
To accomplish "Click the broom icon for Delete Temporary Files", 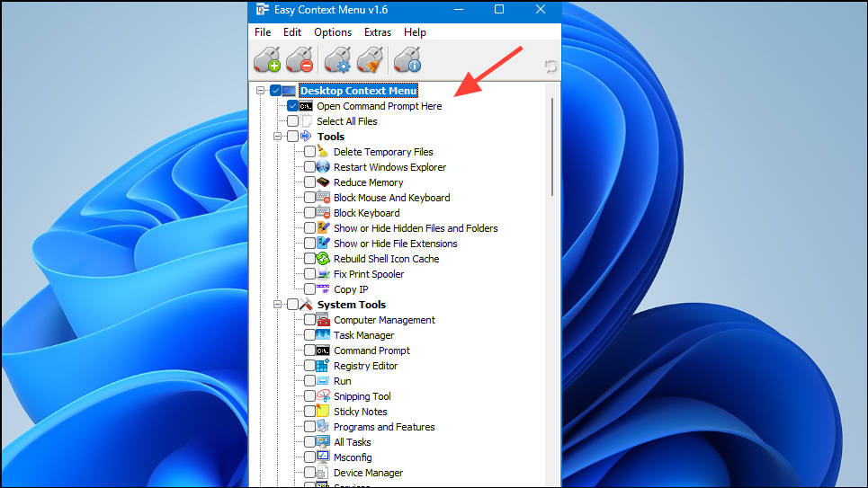I will click(x=323, y=152).
